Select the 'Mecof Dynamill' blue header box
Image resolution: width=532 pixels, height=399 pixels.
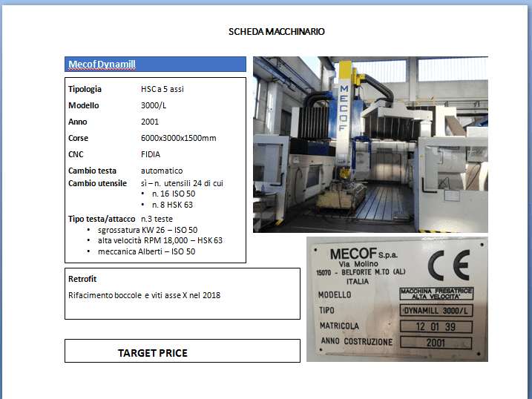coord(155,64)
